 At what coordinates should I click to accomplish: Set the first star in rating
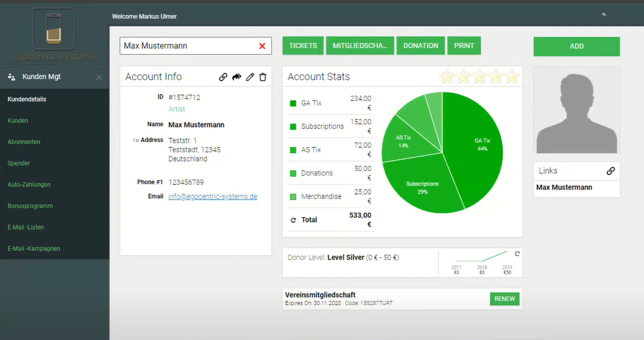[447, 77]
